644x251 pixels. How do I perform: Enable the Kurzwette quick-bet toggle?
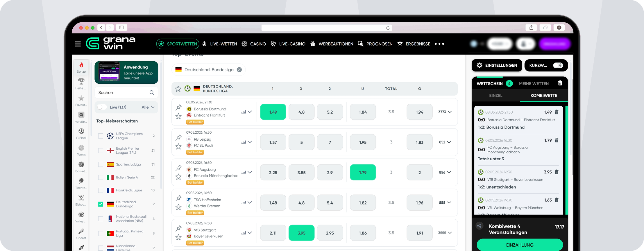point(558,65)
